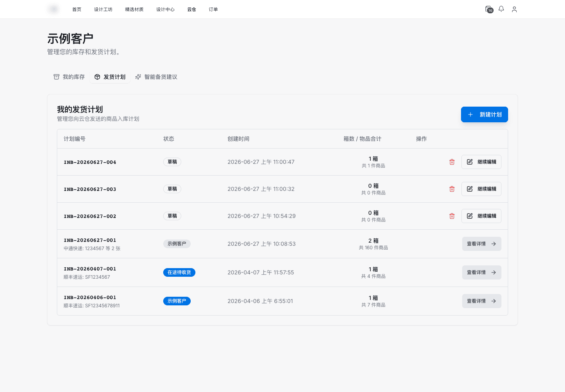Open the cart icon with badge 16

(489, 9)
